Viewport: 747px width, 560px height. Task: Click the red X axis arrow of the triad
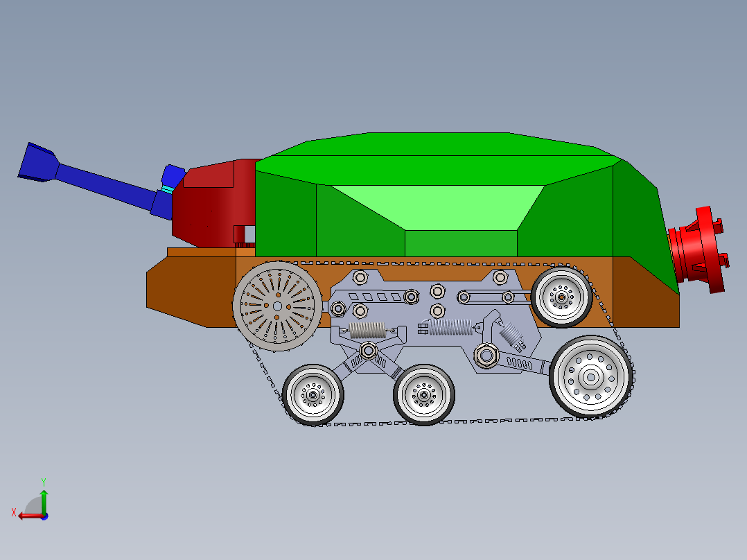[x=21, y=516]
